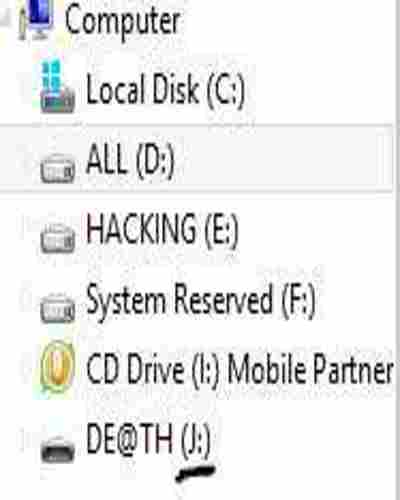Click the ALL (D:) hard drive icon

57,168
